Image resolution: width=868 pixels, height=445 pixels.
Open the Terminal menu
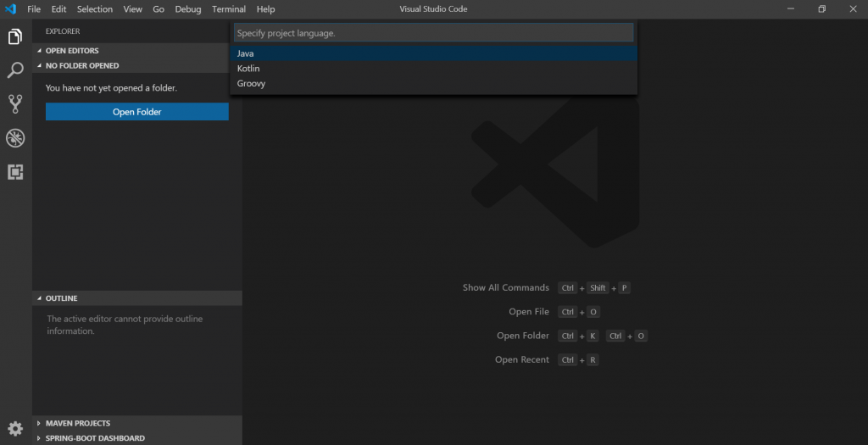coord(229,8)
